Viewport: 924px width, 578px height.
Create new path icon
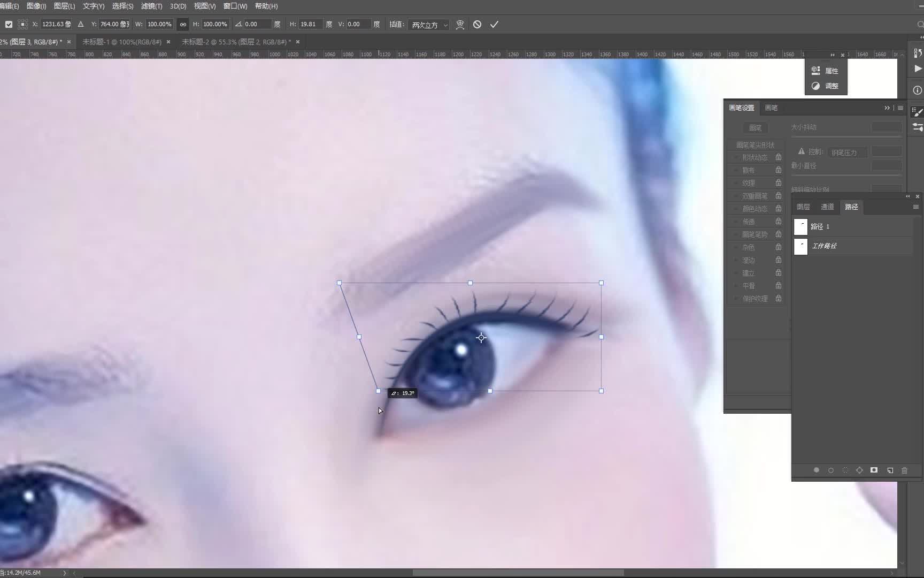tap(890, 470)
